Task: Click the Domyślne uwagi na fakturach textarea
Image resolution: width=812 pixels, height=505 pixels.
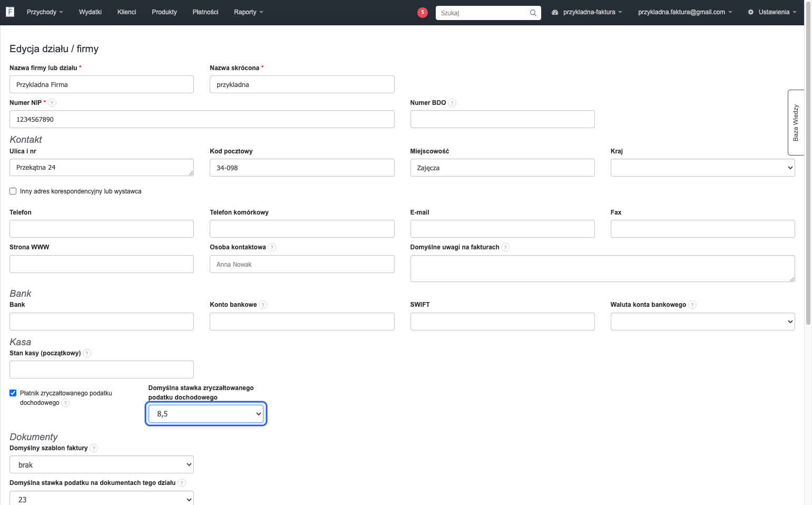Action: pos(602,269)
